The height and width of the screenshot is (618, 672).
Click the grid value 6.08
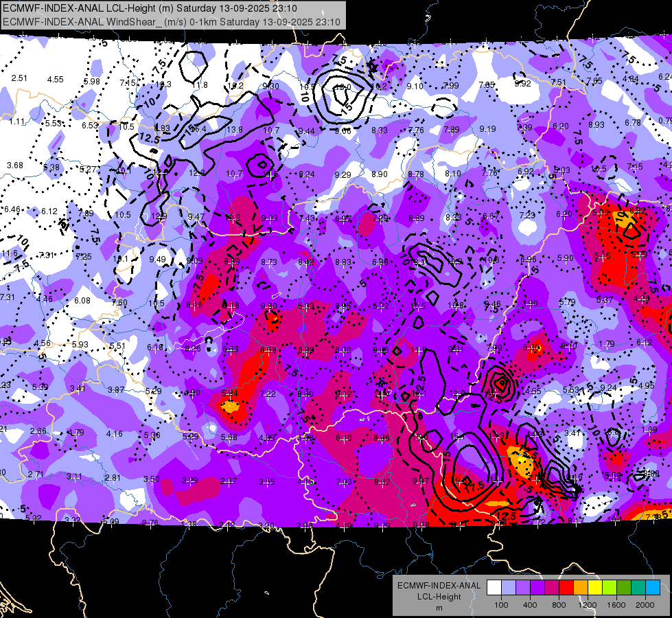click(82, 300)
